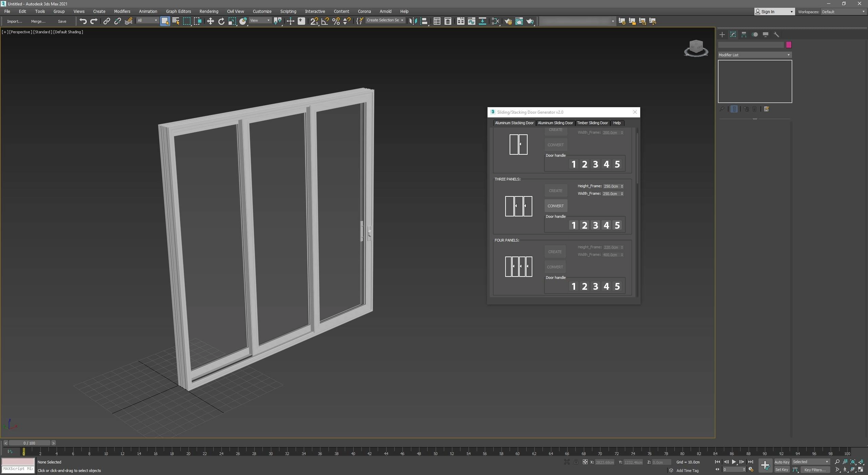Image resolution: width=868 pixels, height=475 pixels.
Task: Toggle Absolute/Offset transform type-in mode
Action: coord(585,462)
